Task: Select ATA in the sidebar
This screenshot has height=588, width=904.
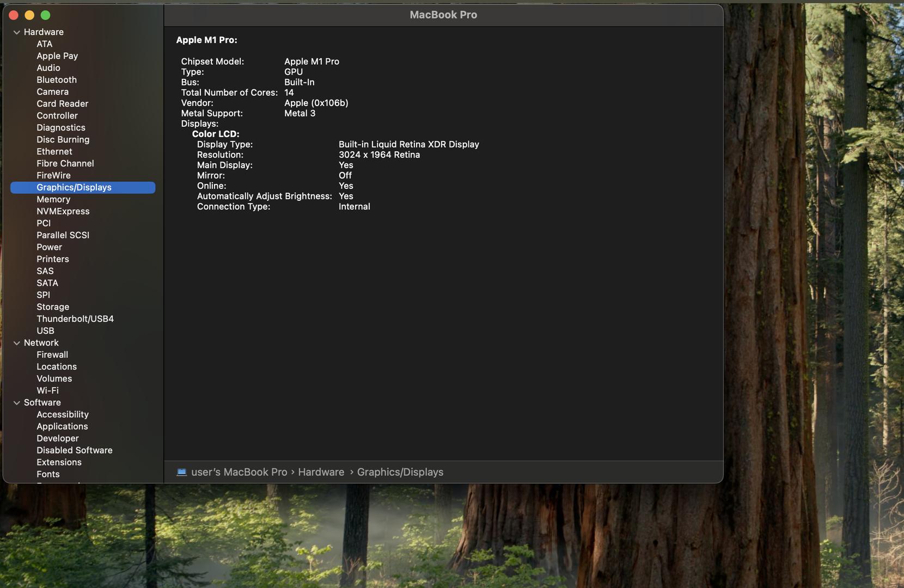Action: click(45, 44)
